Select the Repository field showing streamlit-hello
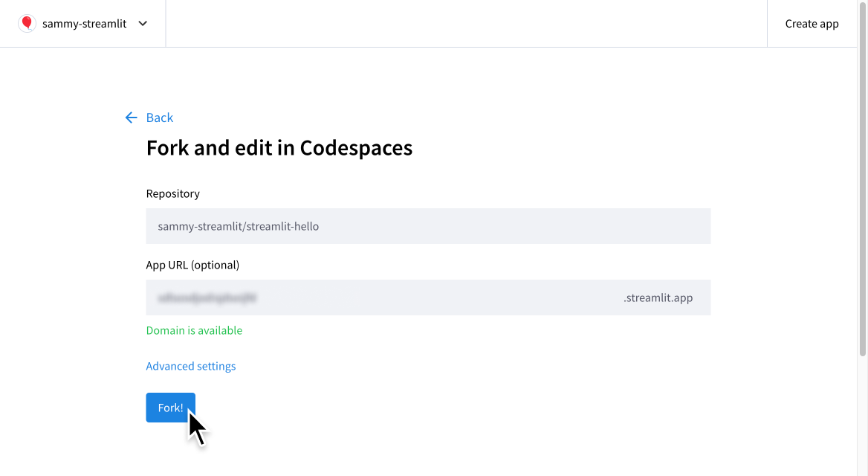Screen dimensions: 868x476 point(428,225)
